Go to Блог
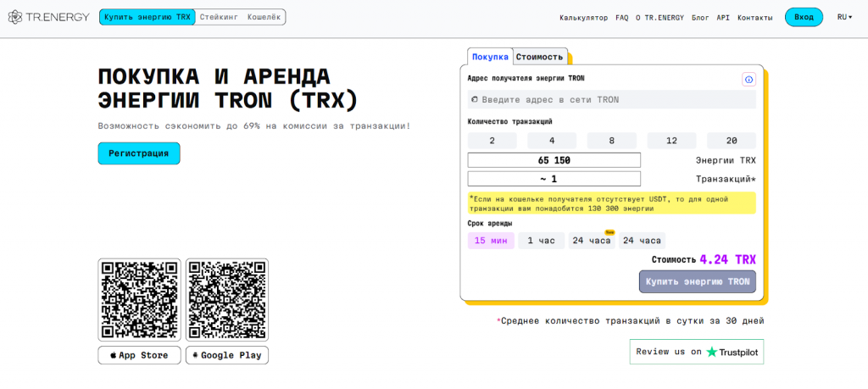This screenshot has height=389, width=868. 700,18
